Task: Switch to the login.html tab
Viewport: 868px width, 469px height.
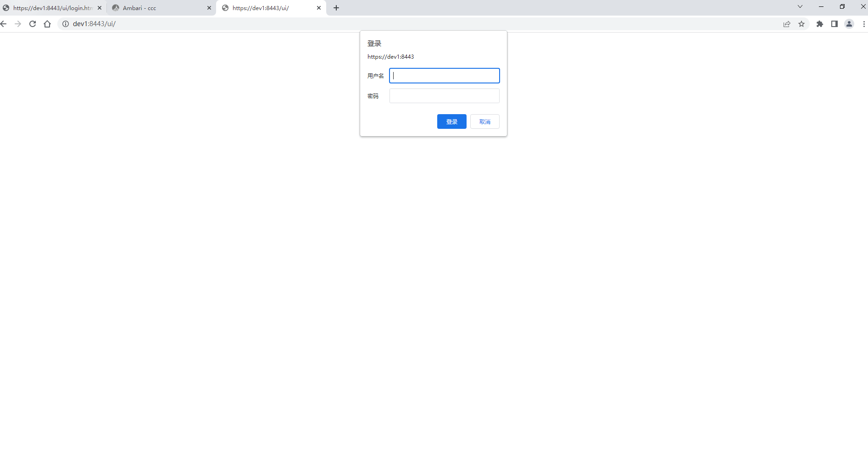Action: tap(50, 8)
